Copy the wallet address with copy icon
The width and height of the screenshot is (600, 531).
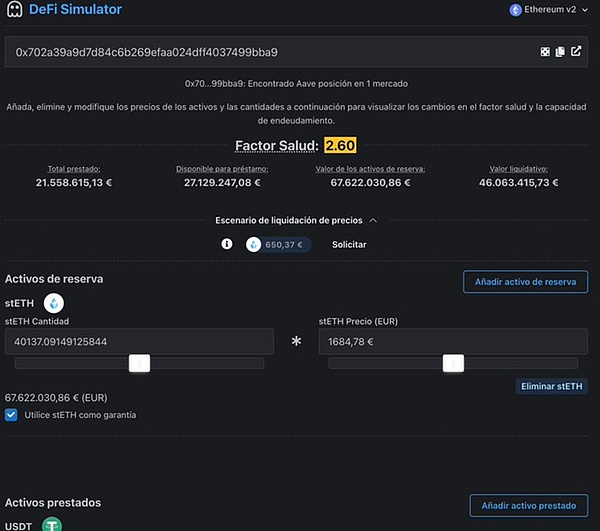pyautogui.click(x=560, y=52)
